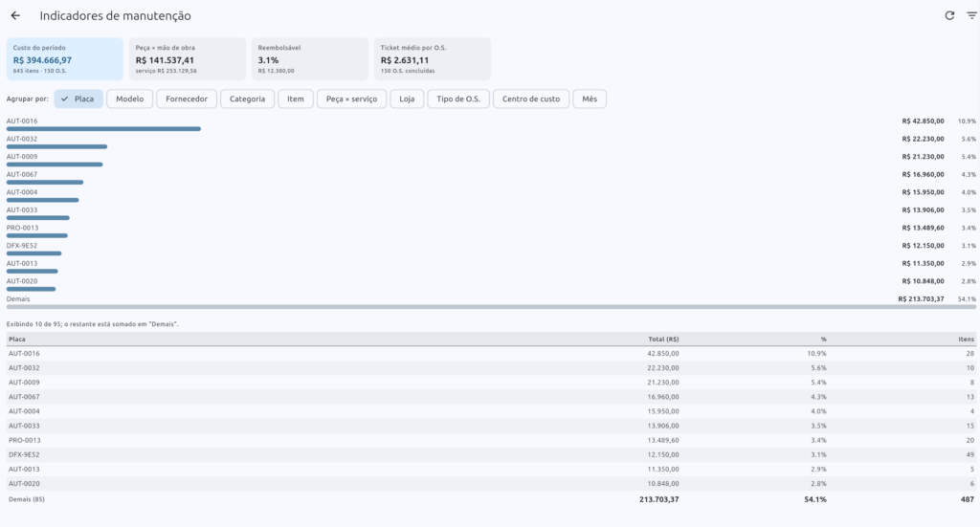Group by Loja
Image resolution: width=980 pixels, height=527 pixels.
coord(407,99)
